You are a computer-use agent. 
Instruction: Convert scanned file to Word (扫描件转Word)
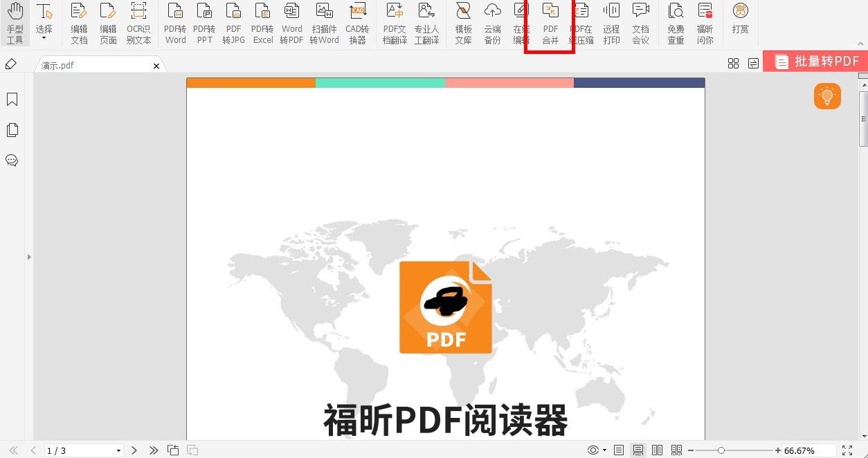click(324, 24)
